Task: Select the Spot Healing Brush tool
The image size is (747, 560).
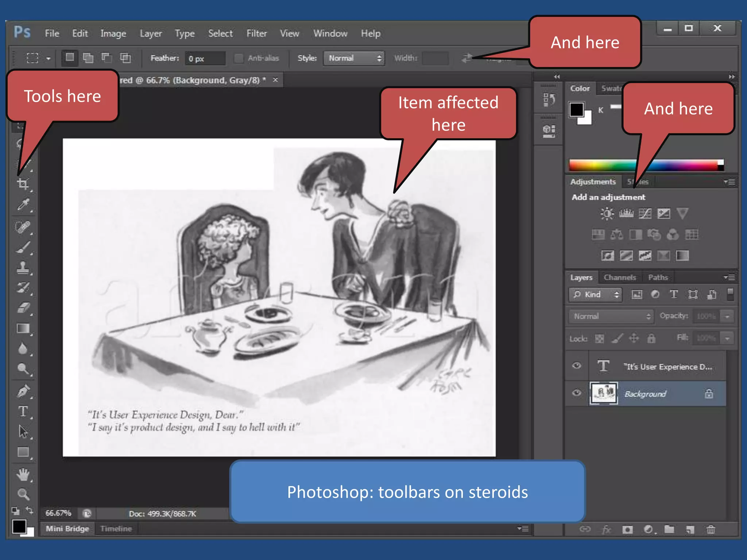Action: pyautogui.click(x=23, y=227)
